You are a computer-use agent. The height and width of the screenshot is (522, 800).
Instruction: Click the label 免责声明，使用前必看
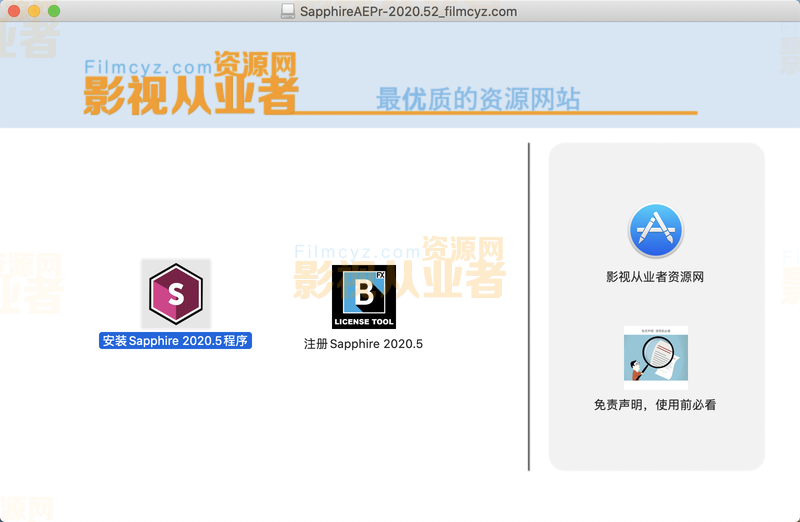(655, 405)
